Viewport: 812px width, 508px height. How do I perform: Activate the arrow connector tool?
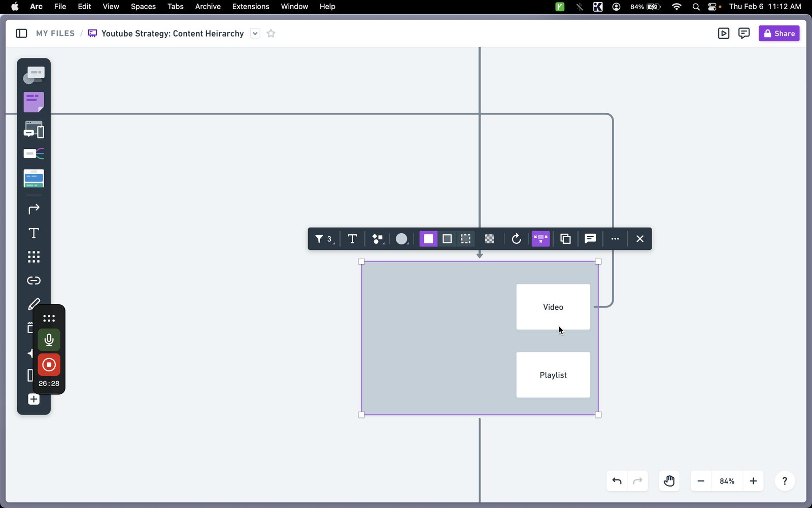(x=33, y=209)
